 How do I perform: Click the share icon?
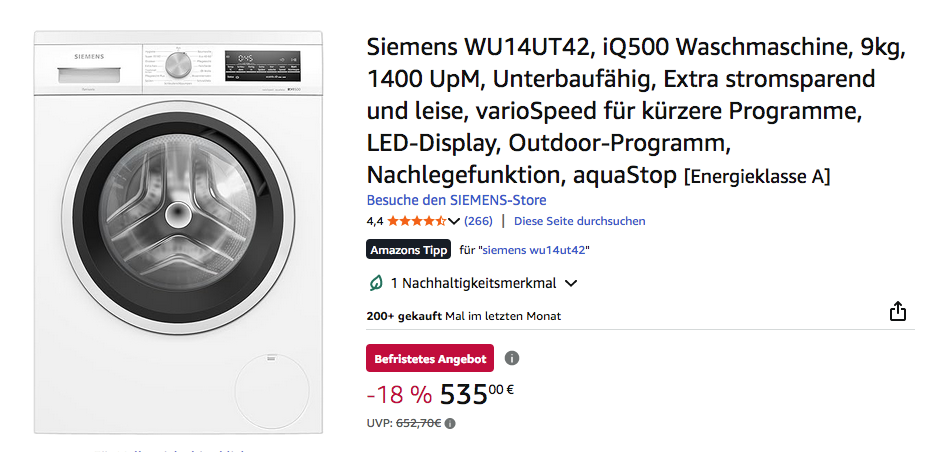click(898, 312)
